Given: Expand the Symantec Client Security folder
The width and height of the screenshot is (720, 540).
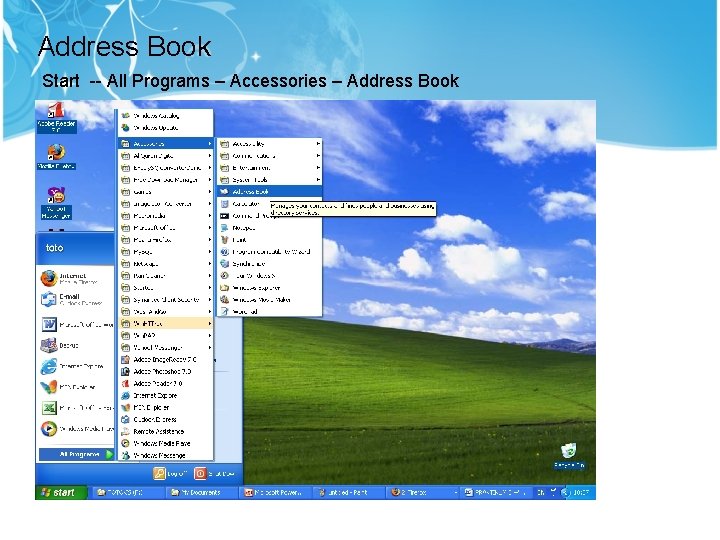Looking at the screenshot, I should pyautogui.click(x=165, y=300).
